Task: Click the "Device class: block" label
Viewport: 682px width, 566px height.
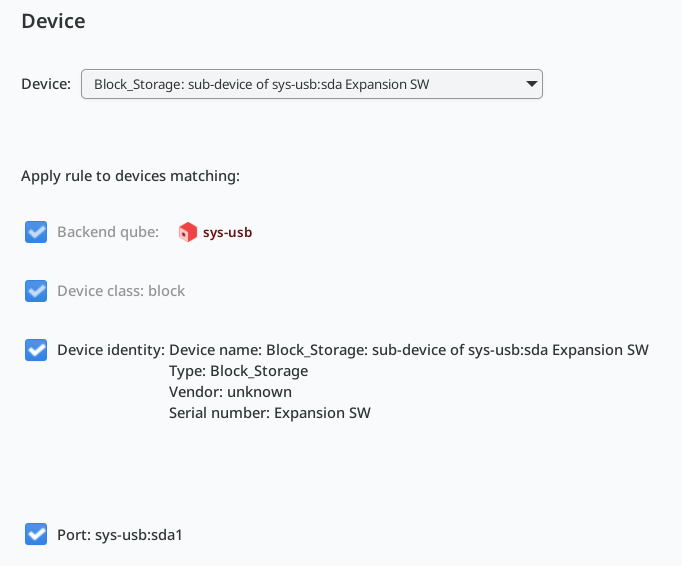Action: tap(121, 291)
